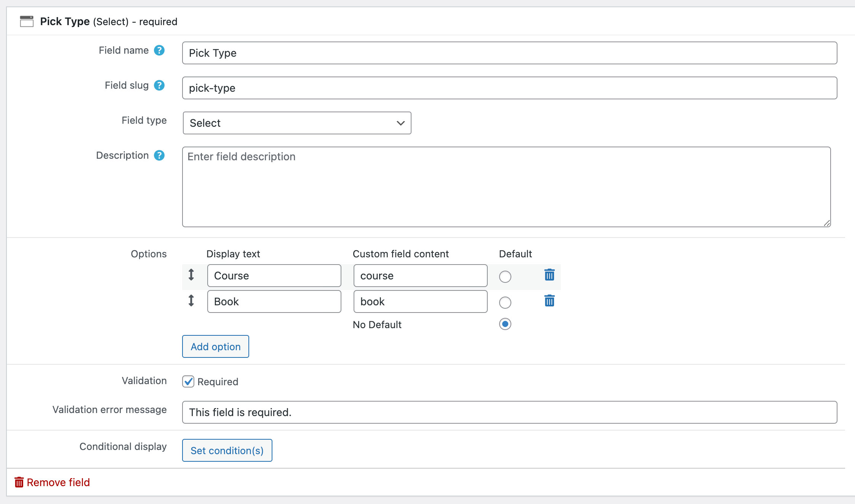Image resolution: width=855 pixels, height=504 pixels.
Task: Open the Field slug help tooltip icon
Action: tap(159, 85)
